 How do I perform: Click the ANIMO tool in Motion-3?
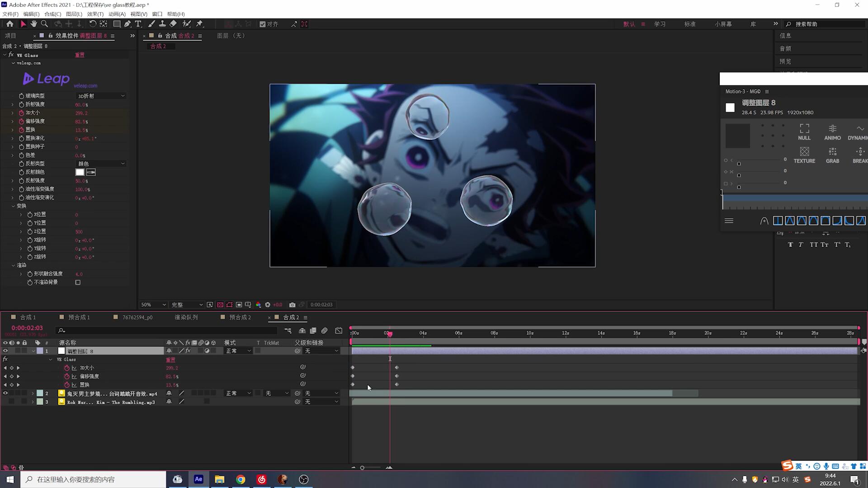(x=832, y=132)
